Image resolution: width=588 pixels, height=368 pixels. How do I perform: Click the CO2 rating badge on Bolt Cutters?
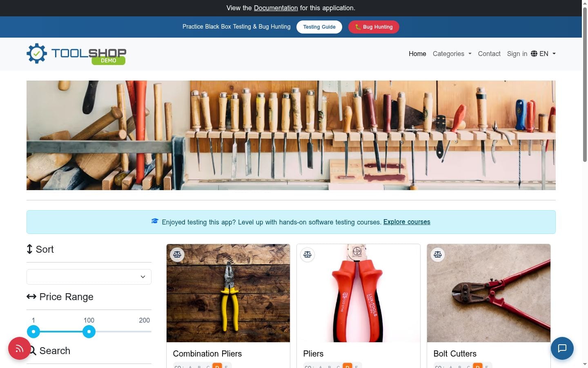coord(463,365)
